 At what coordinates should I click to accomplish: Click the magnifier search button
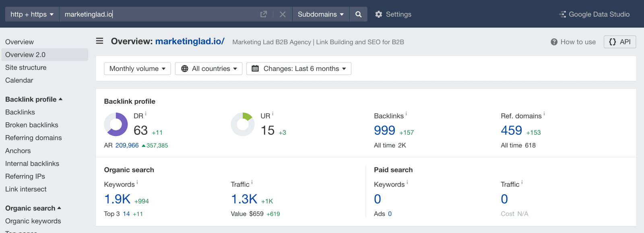[x=358, y=14]
